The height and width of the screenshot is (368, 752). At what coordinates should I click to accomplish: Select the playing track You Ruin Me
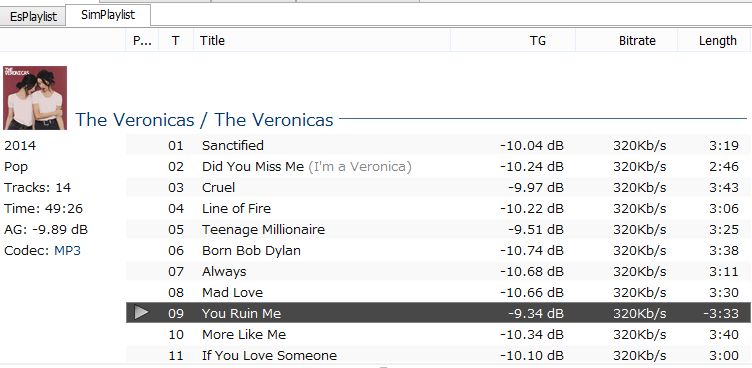click(438, 313)
